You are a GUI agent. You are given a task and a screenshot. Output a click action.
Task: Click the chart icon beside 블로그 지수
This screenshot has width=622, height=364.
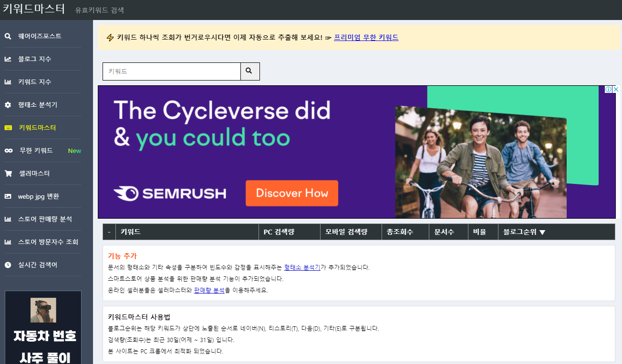[x=8, y=59]
